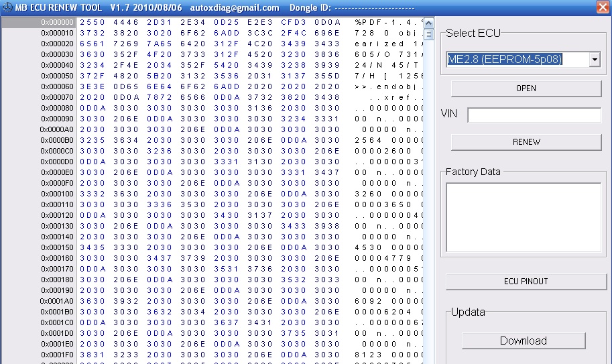Screen dimensions: 612x364
Task: Click hex word 3336 in row 0x000110
Action: (x=160, y=205)
